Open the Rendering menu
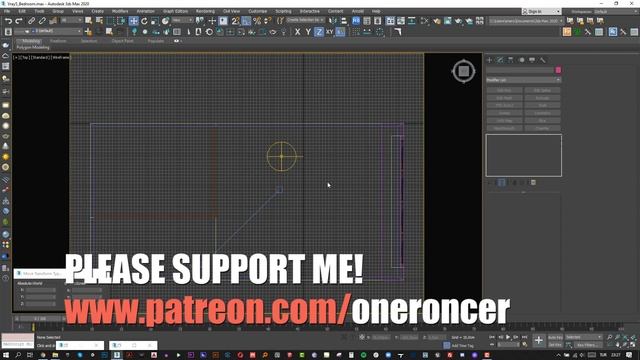 click(205, 11)
